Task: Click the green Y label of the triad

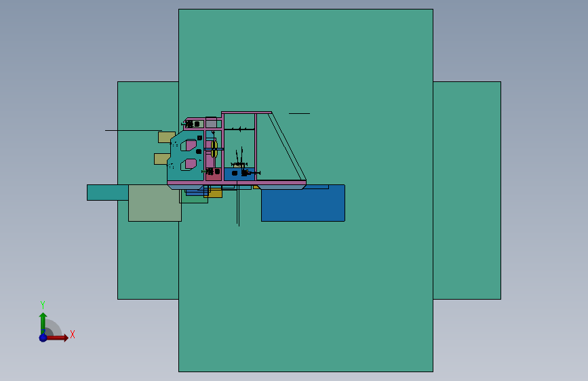Action: (x=43, y=305)
